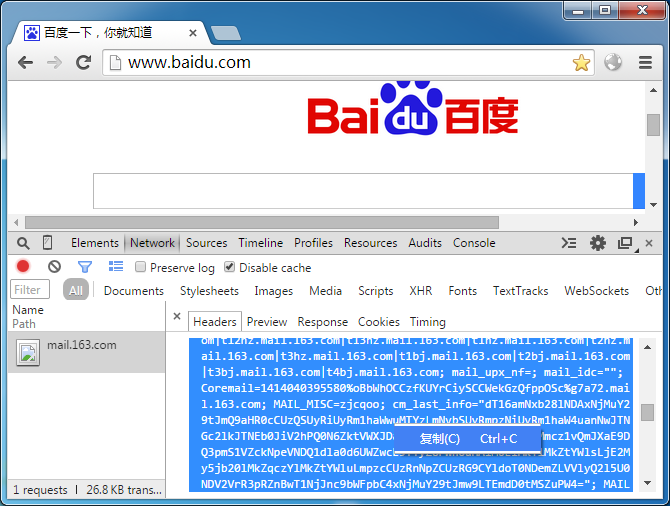This screenshot has width=670, height=506.
Task: Switch to the Timing tab
Action: pyautogui.click(x=428, y=322)
